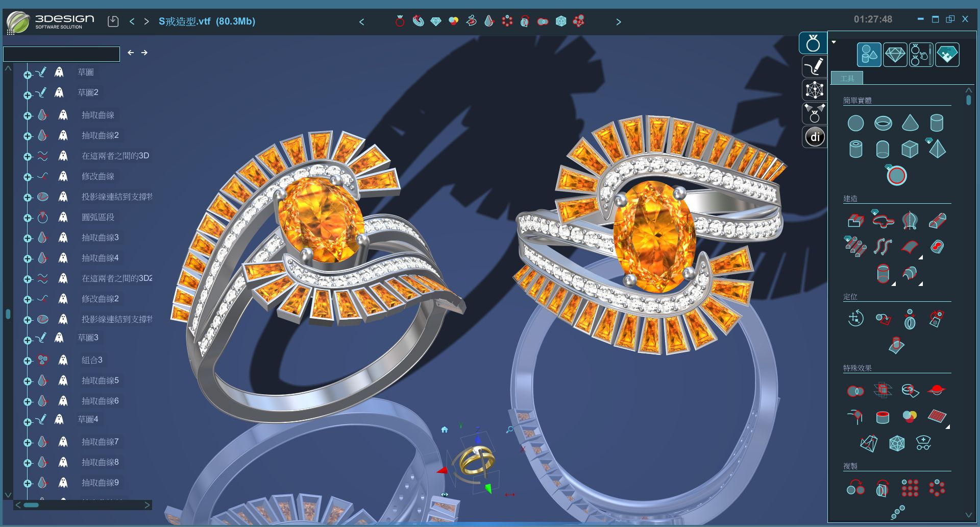This screenshot has width=980, height=527.
Task: Choose the revolve tool under 建造
Action: (910, 220)
